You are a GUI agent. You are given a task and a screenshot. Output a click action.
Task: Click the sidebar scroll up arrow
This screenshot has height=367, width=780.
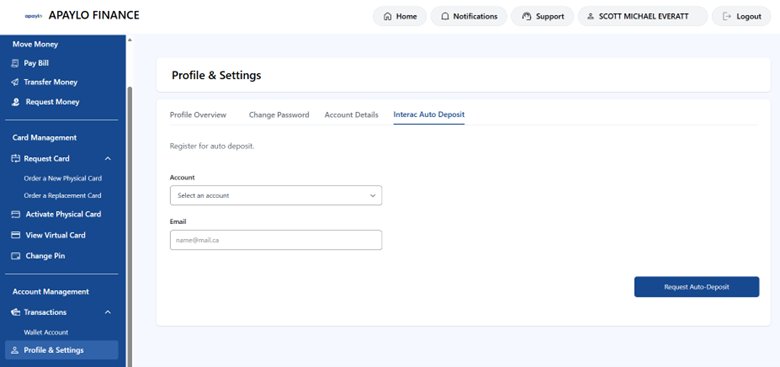coord(130,40)
